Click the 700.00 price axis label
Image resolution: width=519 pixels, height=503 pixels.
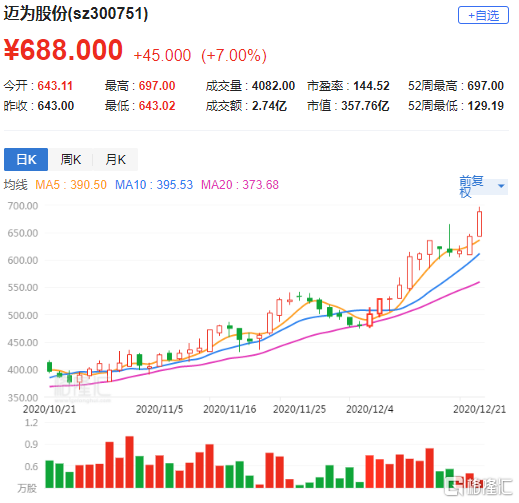[23, 206]
